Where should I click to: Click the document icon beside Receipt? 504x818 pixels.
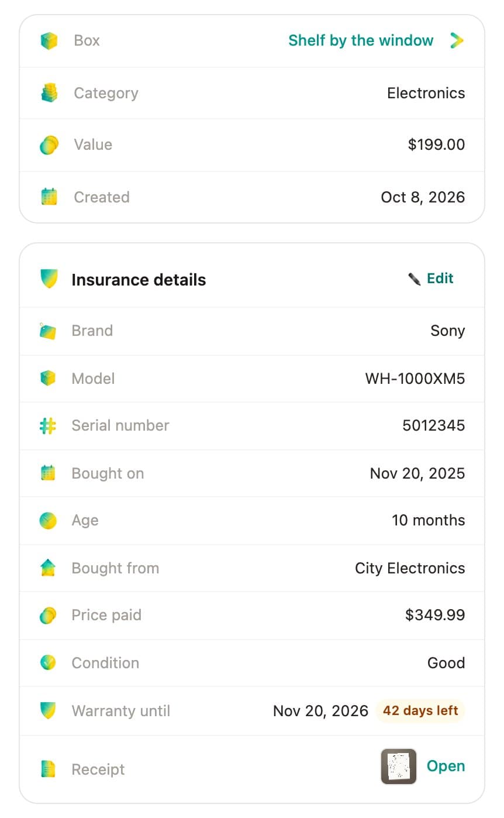tap(48, 769)
